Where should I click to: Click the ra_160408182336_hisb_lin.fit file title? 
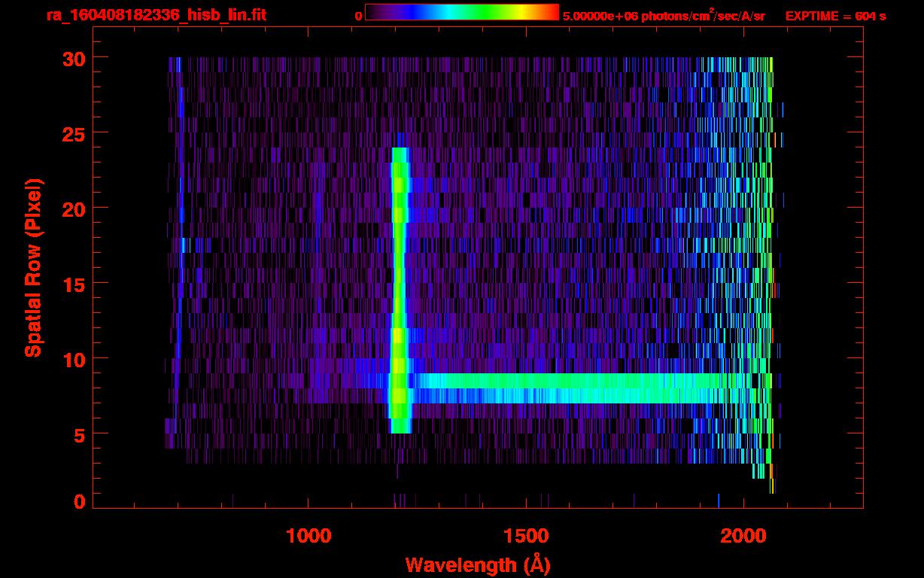pyautogui.click(x=156, y=15)
